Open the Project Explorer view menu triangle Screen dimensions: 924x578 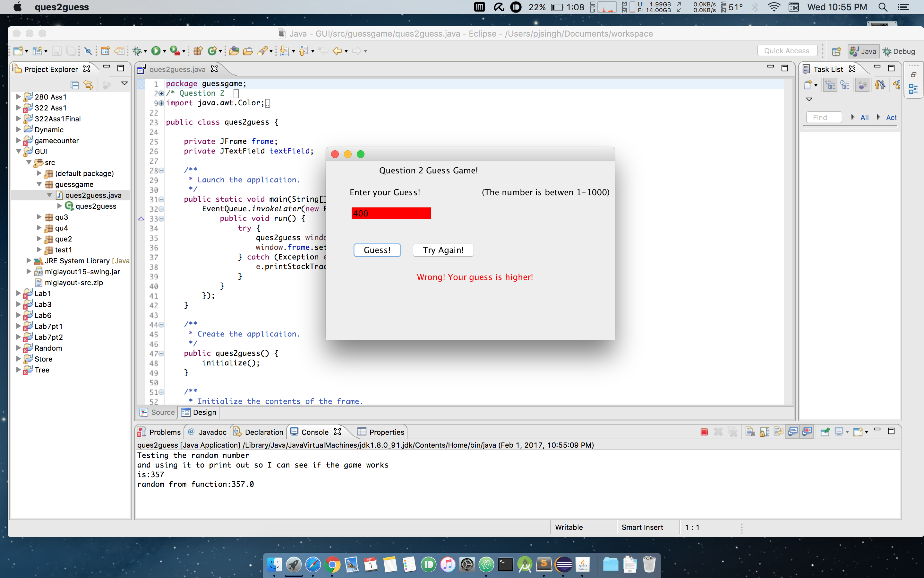pos(124,83)
